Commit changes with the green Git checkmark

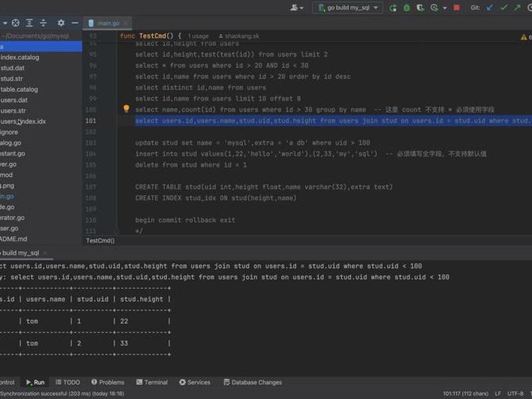tap(504, 7)
